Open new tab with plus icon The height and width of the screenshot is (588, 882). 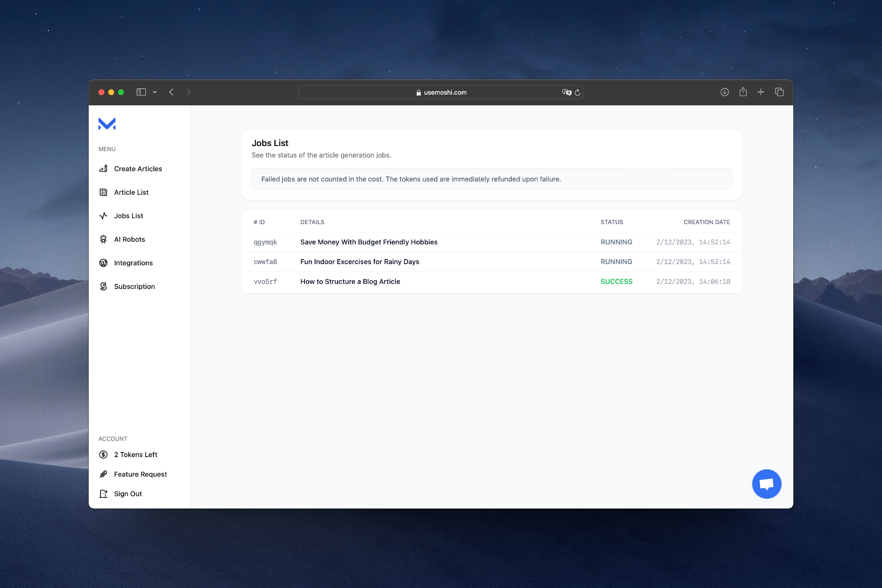761,92
